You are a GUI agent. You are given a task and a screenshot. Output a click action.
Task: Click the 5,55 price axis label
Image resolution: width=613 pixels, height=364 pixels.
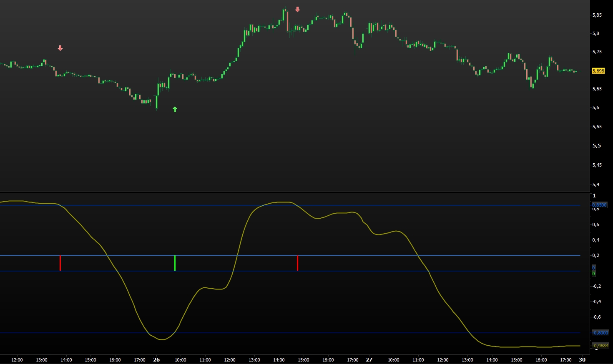click(597, 127)
